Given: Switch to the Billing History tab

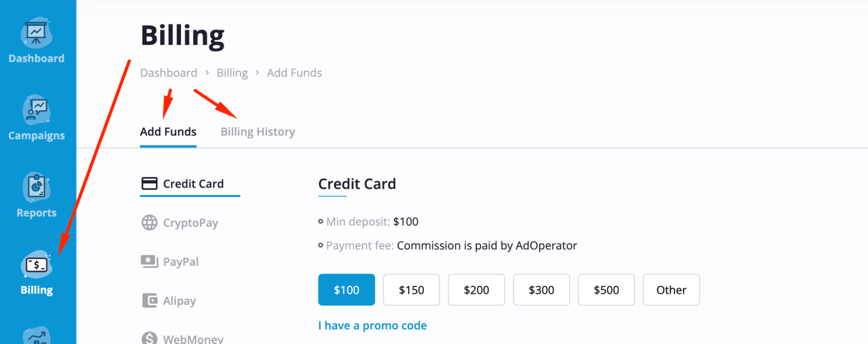Looking at the screenshot, I should [x=258, y=132].
